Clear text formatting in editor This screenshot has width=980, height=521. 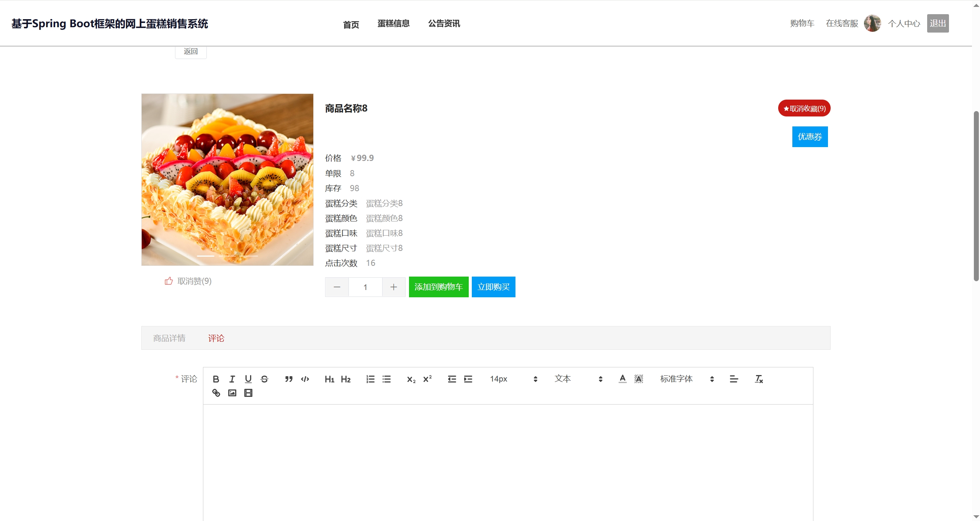[759, 379]
